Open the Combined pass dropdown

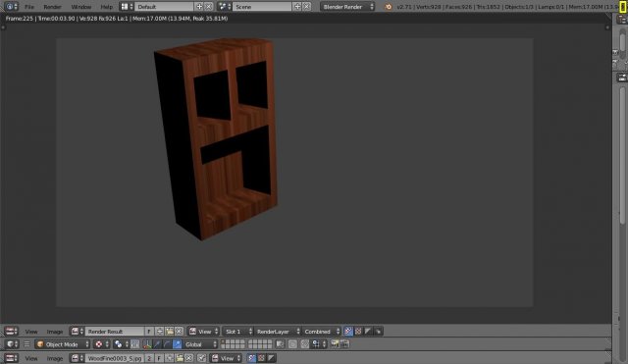click(322, 332)
